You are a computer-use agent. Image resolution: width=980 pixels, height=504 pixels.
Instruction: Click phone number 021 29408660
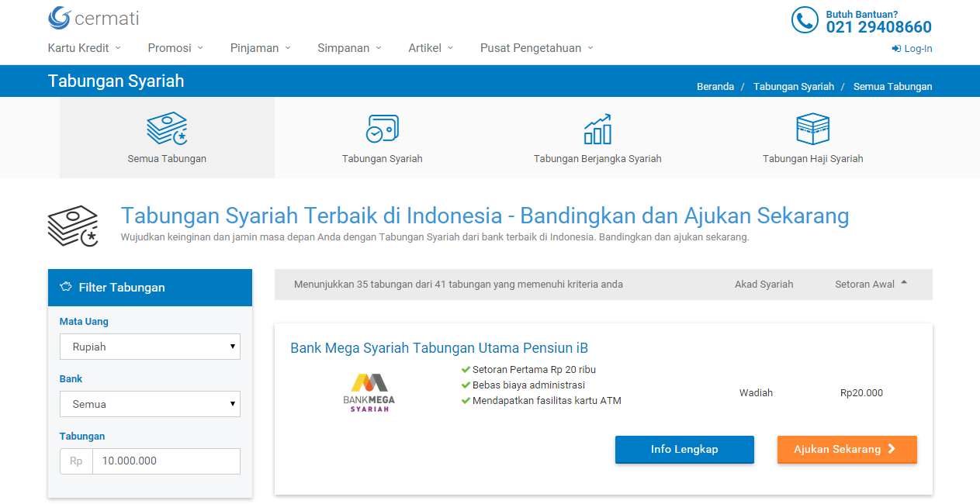pos(879,27)
